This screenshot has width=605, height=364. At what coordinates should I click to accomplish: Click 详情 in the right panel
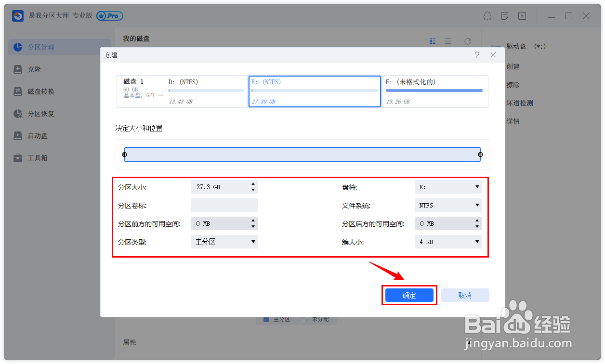[x=513, y=121]
